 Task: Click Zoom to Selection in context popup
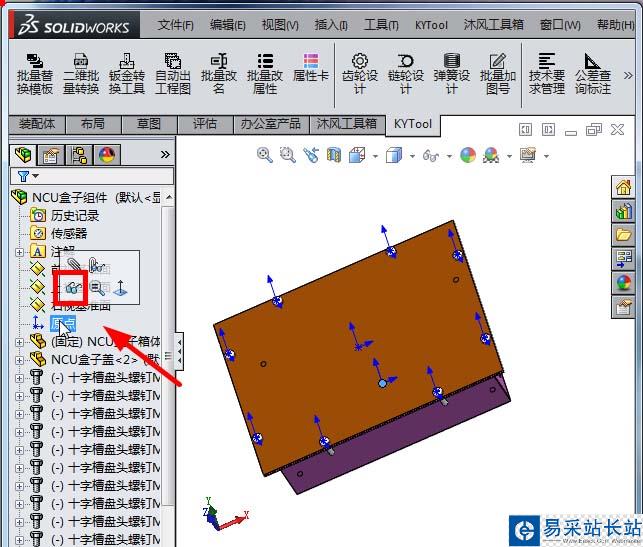[x=97, y=288]
